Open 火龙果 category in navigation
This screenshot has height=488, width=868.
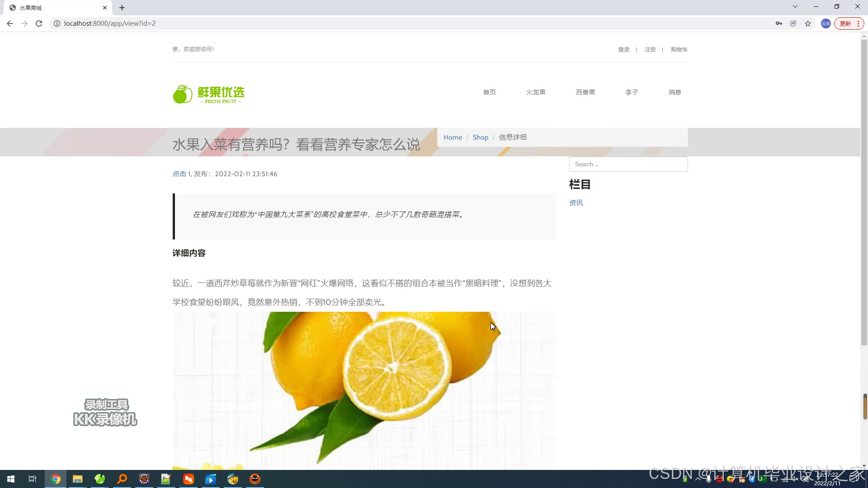[x=536, y=92]
